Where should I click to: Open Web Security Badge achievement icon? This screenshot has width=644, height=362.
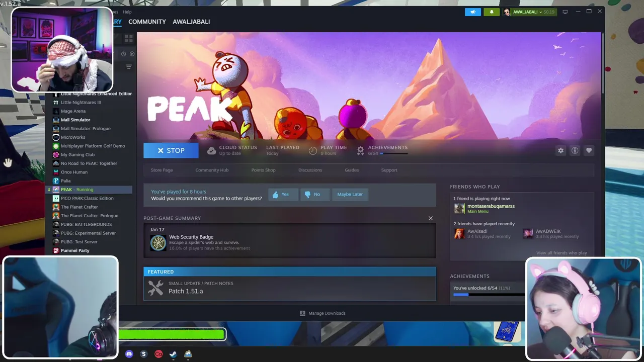pyautogui.click(x=158, y=243)
